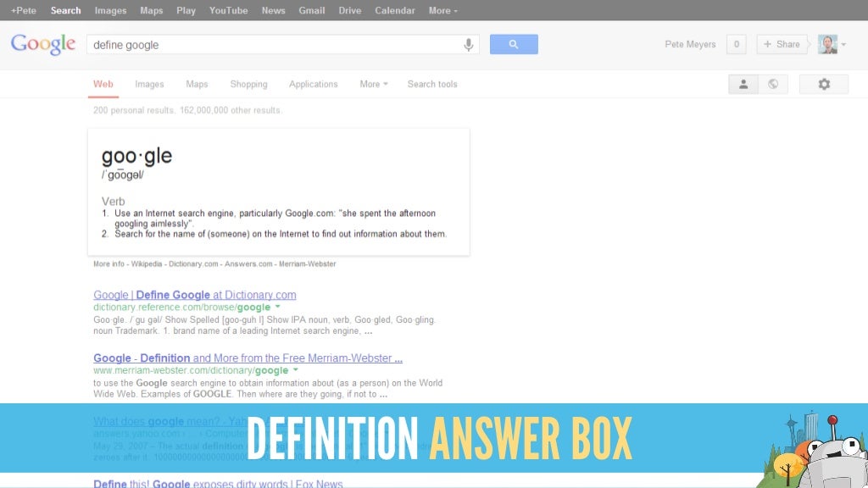Show personal results person icon
This screenshot has height=488, width=868.
[743, 84]
